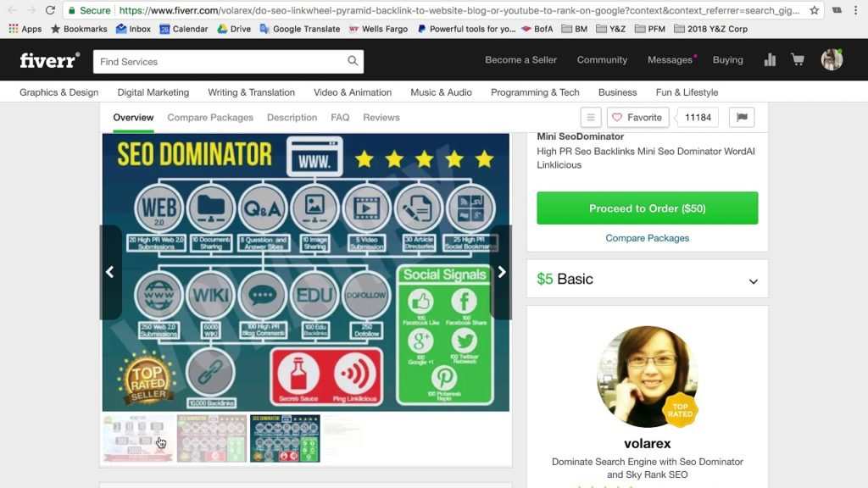Report gig using the flag icon
The image size is (868, 488).
(742, 117)
